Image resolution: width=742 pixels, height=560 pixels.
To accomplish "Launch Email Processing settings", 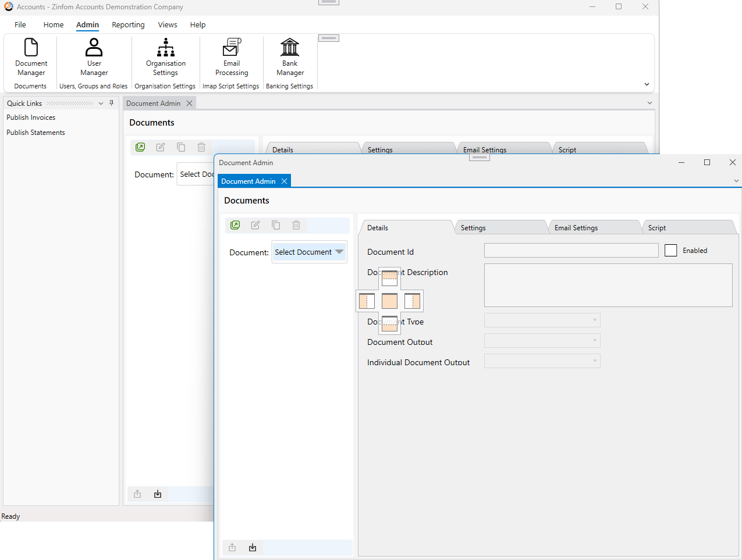I will 232,57.
